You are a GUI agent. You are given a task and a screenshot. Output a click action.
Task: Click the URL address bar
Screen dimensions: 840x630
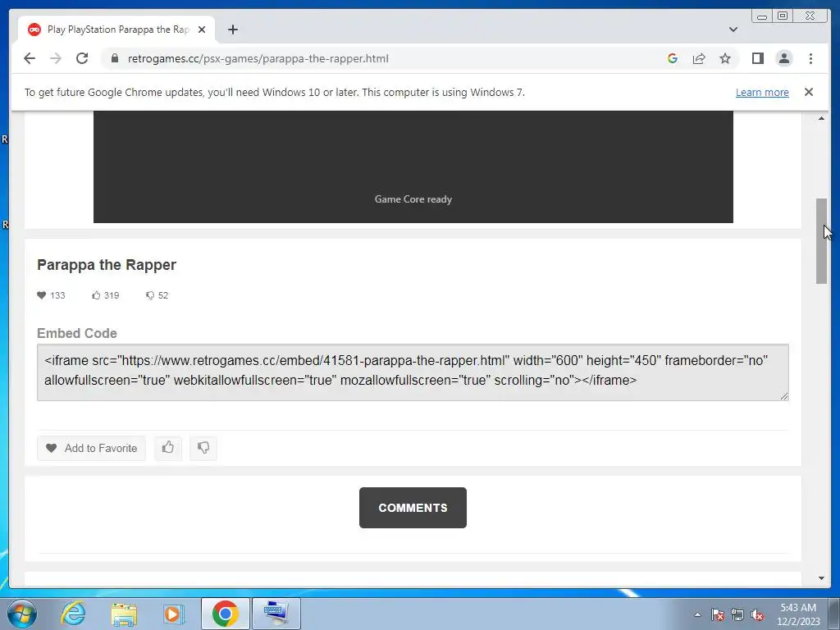coord(381,58)
